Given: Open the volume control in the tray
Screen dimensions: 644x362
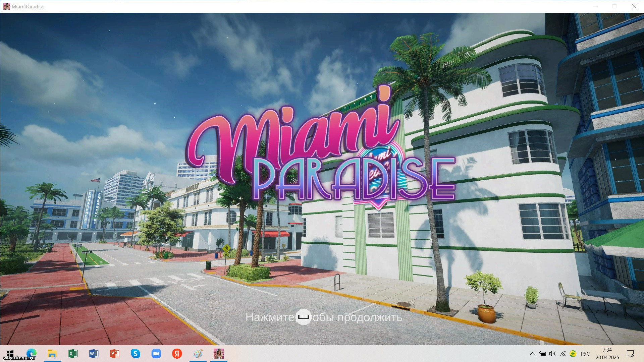Looking at the screenshot, I should (552, 354).
